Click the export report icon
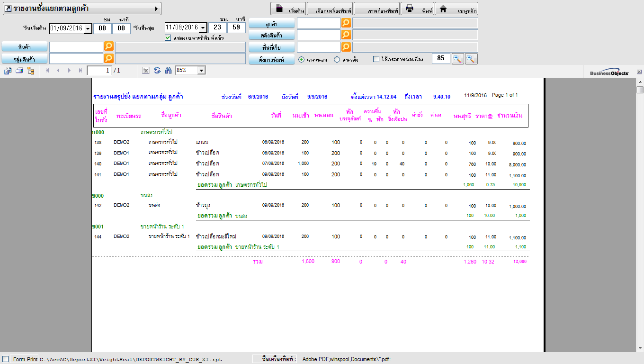Screen dimensions: 644x364 pyautogui.click(x=8, y=71)
